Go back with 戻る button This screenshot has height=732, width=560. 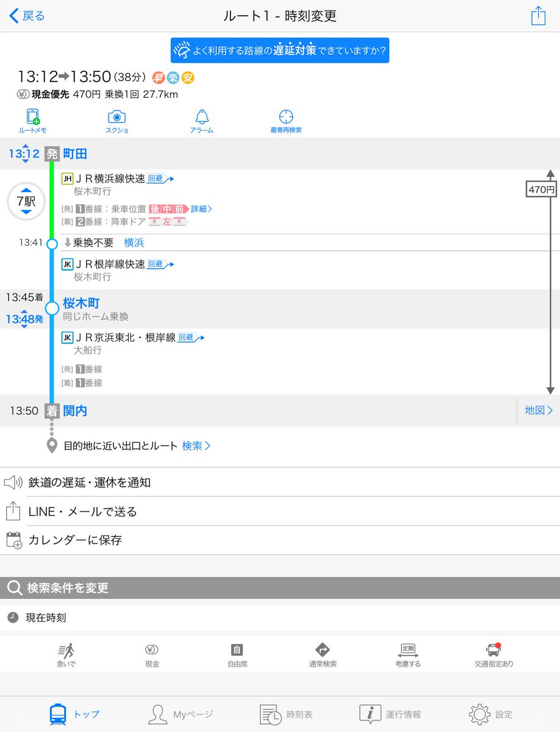[27, 16]
